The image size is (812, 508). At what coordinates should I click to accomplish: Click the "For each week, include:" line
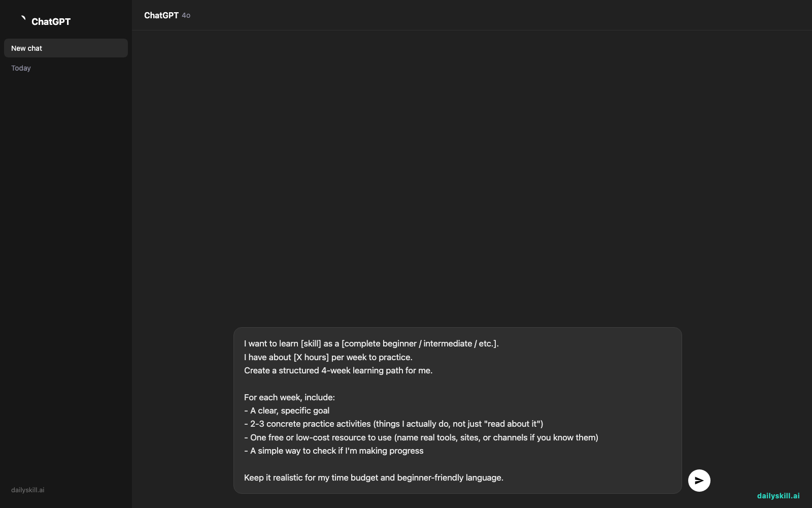[289, 397]
